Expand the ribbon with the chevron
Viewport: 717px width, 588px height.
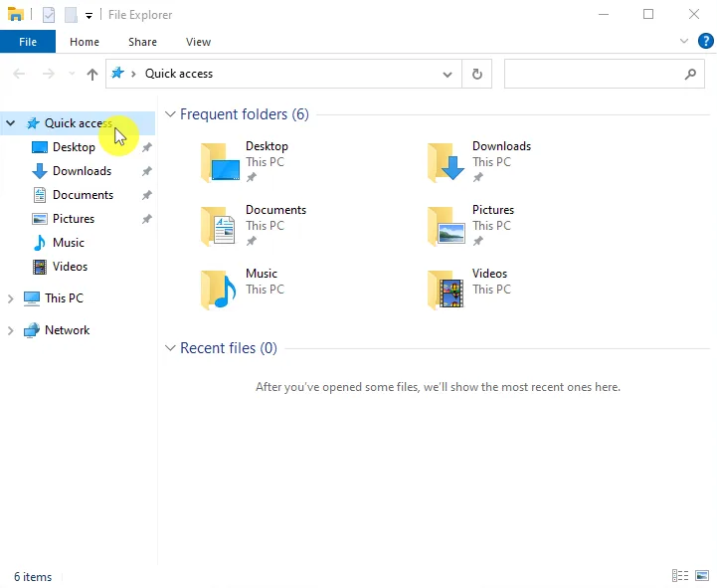pos(684,41)
